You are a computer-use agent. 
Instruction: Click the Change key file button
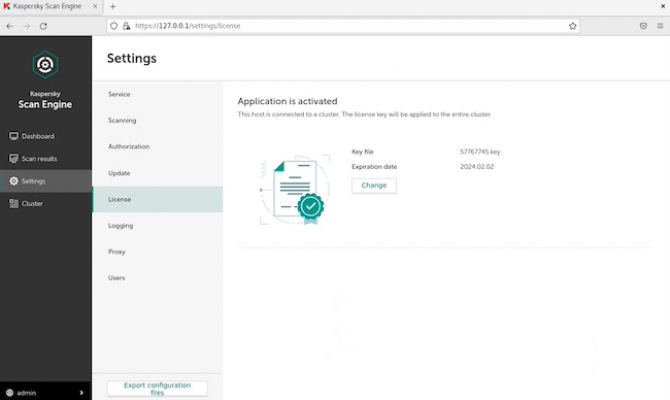[374, 185]
